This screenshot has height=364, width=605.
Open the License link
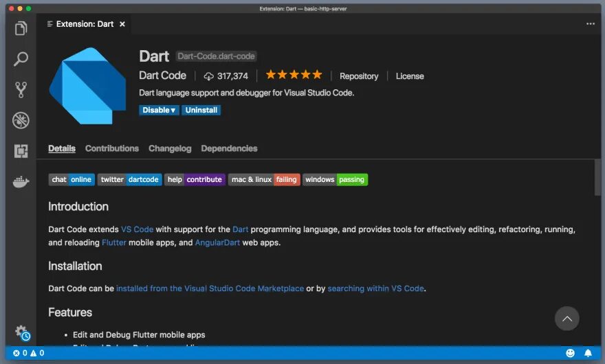pos(410,76)
